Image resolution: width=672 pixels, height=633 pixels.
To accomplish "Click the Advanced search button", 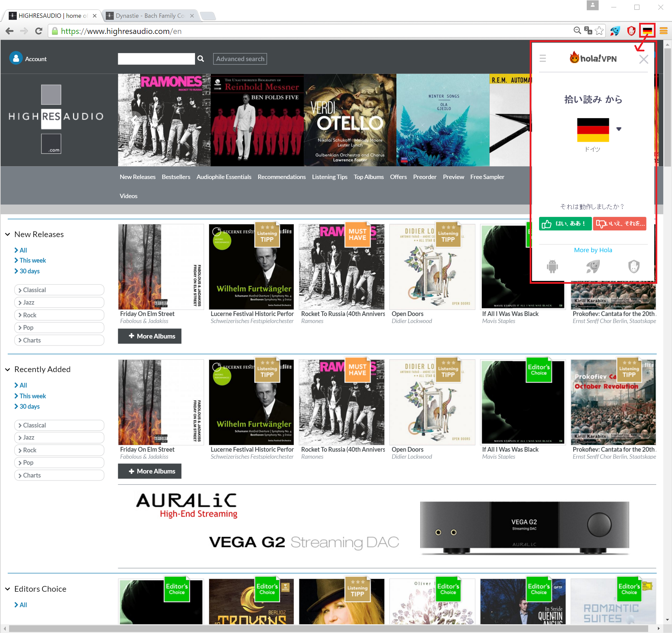I will coord(240,59).
